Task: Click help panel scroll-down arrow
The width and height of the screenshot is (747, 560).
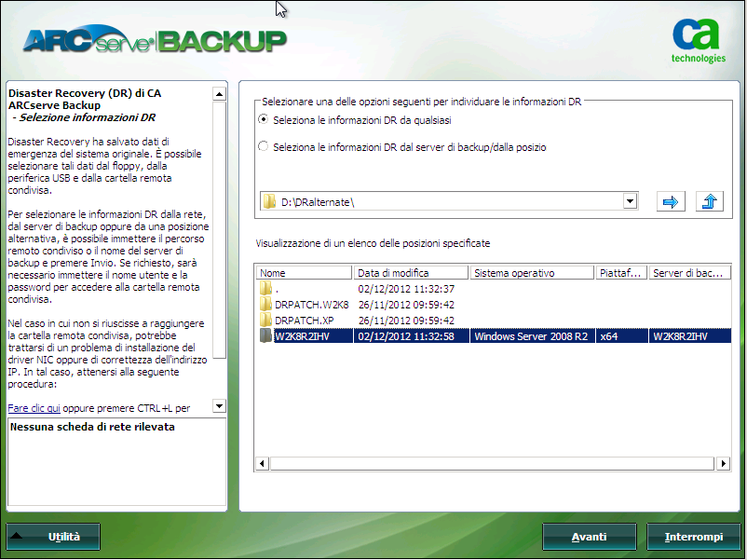Action: (219, 406)
